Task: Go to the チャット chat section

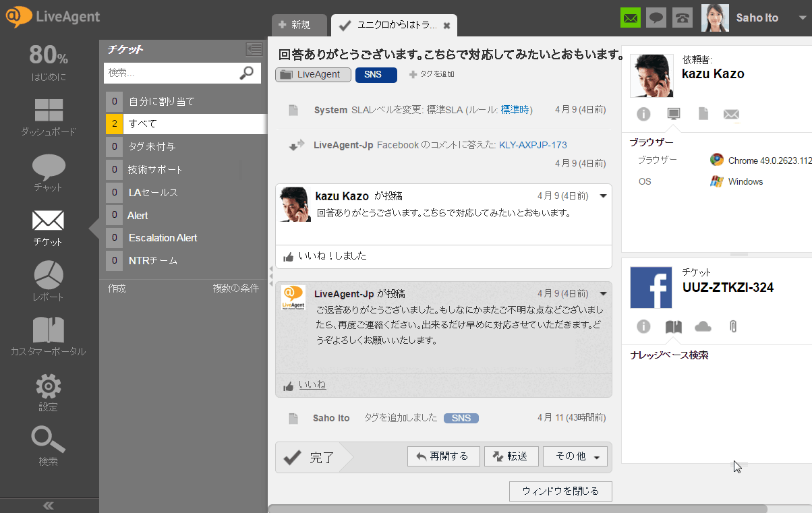Action: tap(49, 173)
